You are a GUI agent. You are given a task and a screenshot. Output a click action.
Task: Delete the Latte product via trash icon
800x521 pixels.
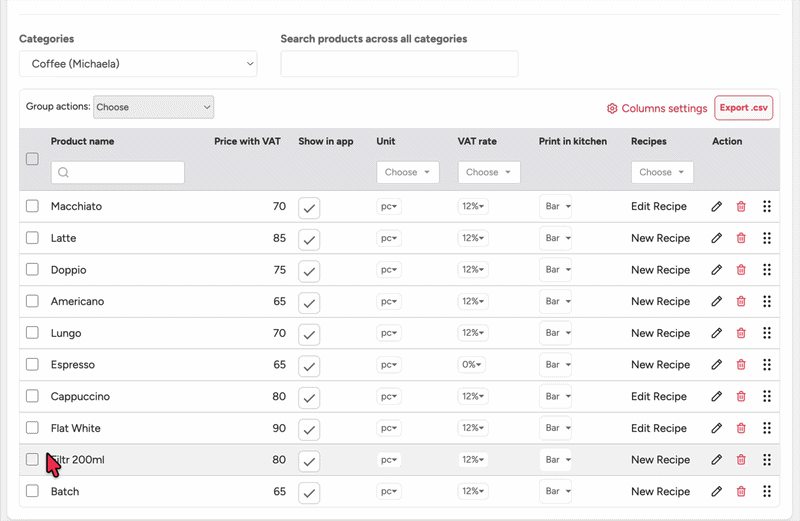coord(741,239)
